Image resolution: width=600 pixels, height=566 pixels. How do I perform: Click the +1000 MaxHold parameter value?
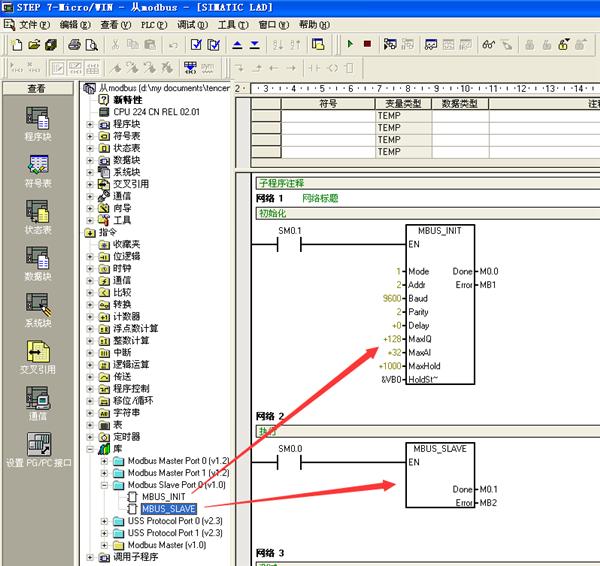[x=390, y=366]
